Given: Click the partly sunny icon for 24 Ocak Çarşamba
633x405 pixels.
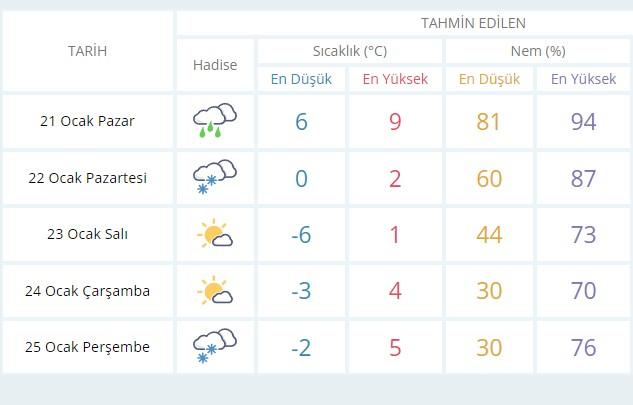Looking at the screenshot, I should pos(214,291).
